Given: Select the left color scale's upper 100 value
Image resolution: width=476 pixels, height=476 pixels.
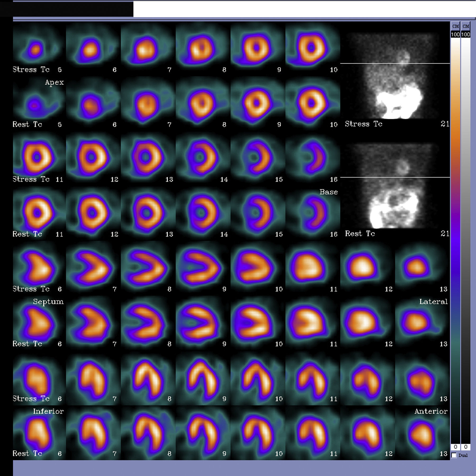Looking at the screenshot, I should click(x=455, y=34).
